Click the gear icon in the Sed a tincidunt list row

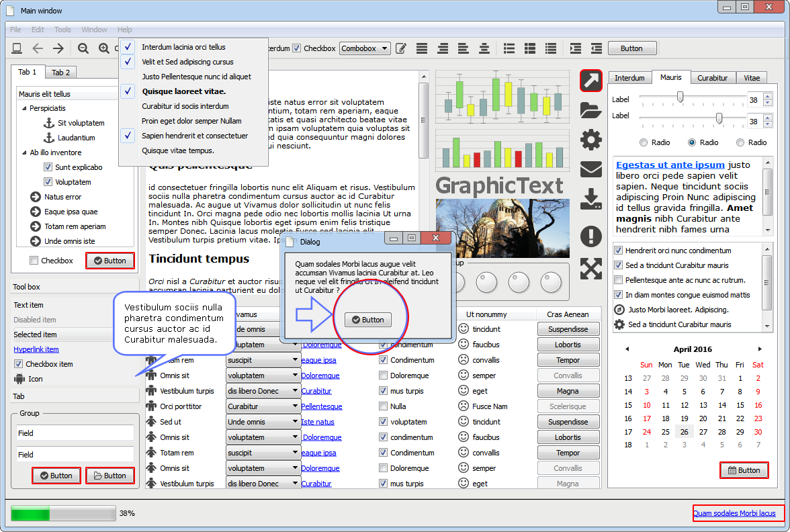[x=619, y=324]
